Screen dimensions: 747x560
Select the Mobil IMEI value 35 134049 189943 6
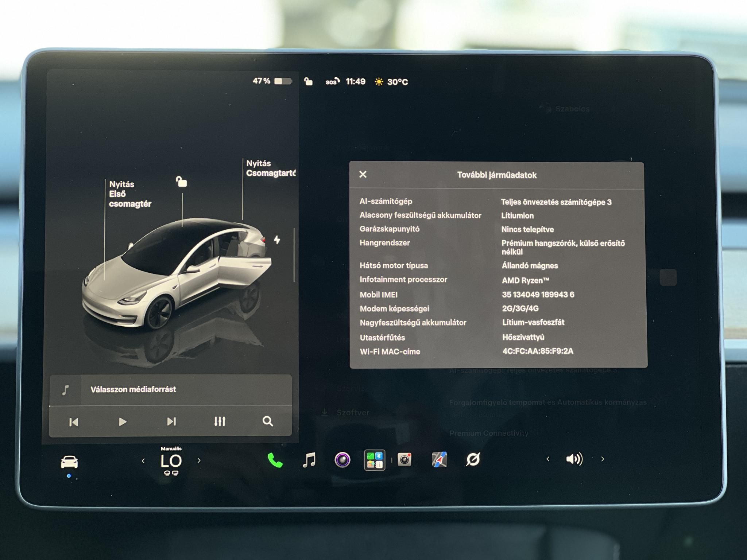(x=538, y=294)
